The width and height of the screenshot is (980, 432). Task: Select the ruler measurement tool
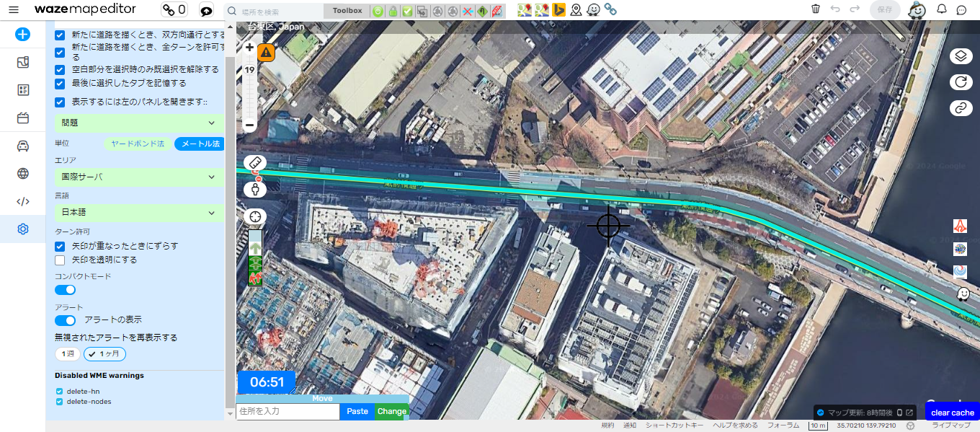pyautogui.click(x=255, y=163)
